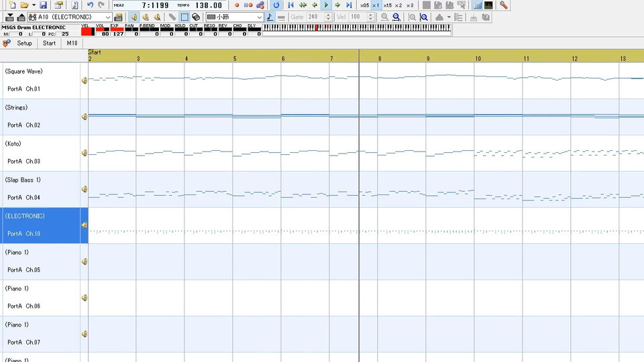The height and width of the screenshot is (362, 644).
Task: Zoom in horizontally with the magnifier plus
Action: click(x=384, y=17)
